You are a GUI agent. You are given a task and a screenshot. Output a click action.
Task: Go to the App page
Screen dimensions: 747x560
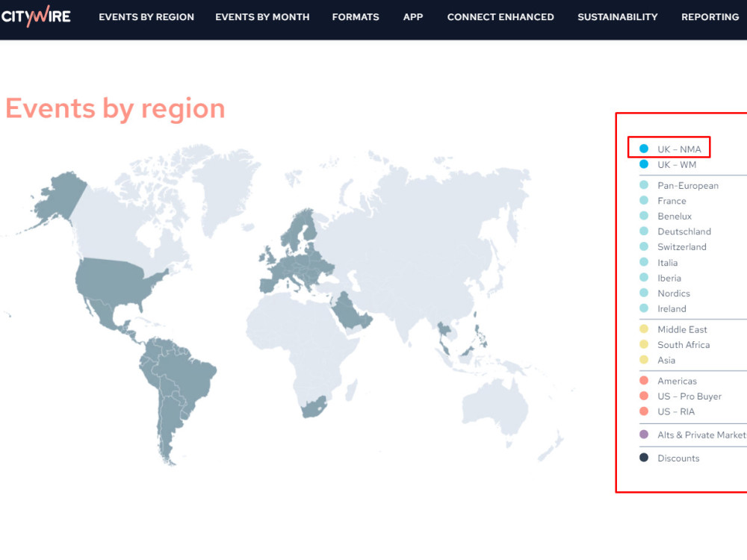tap(413, 17)
